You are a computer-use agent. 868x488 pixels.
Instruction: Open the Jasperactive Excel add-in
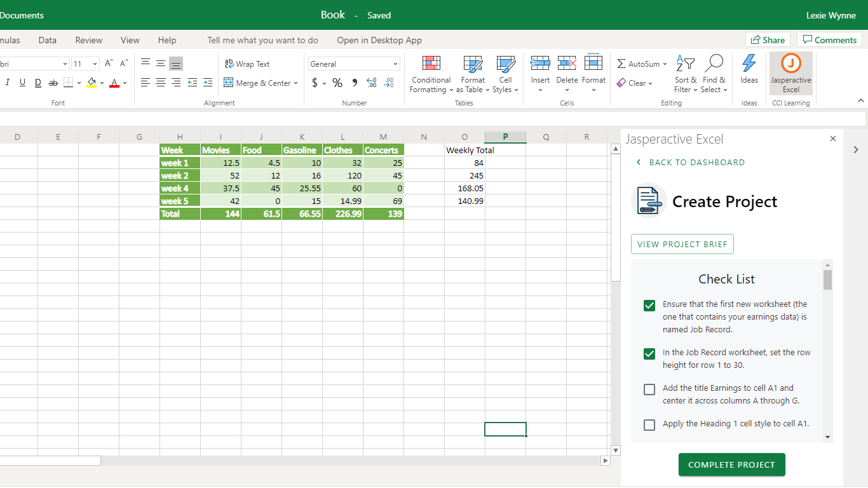coord(790,74)
